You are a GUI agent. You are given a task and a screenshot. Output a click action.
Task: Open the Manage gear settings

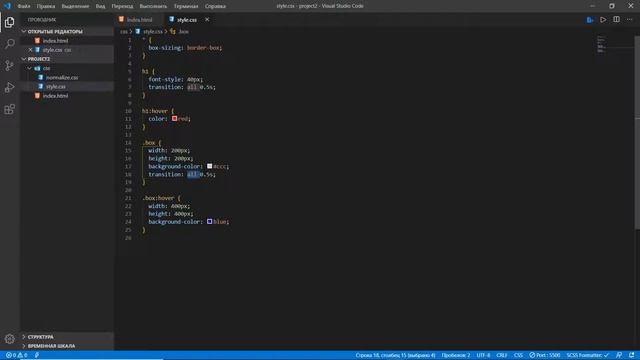tap(9, 338)
